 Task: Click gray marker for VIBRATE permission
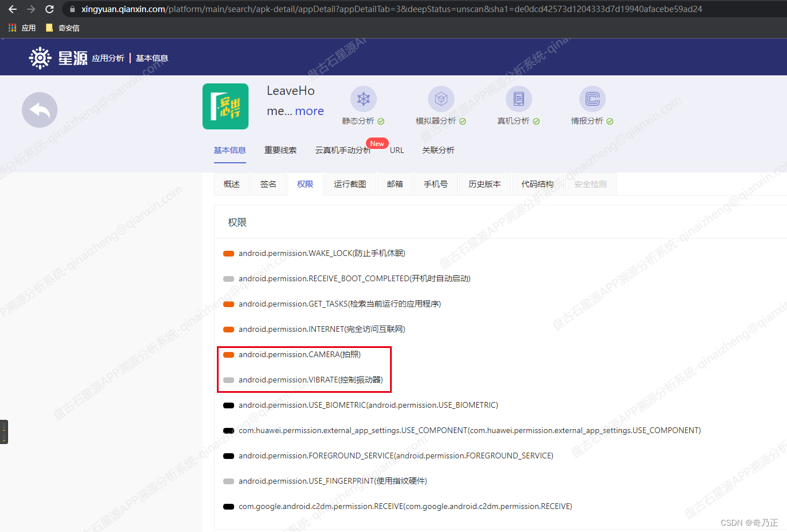click(x=228, y=380)
